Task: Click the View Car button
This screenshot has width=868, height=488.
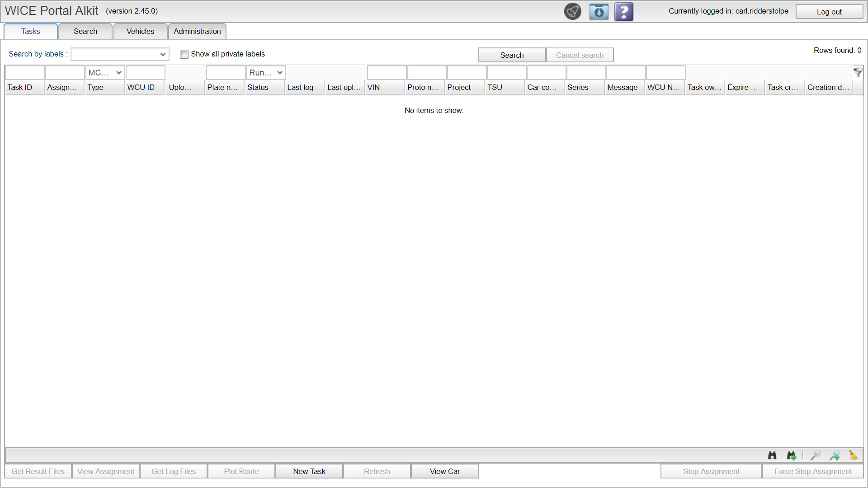Action: click(444, 471)
